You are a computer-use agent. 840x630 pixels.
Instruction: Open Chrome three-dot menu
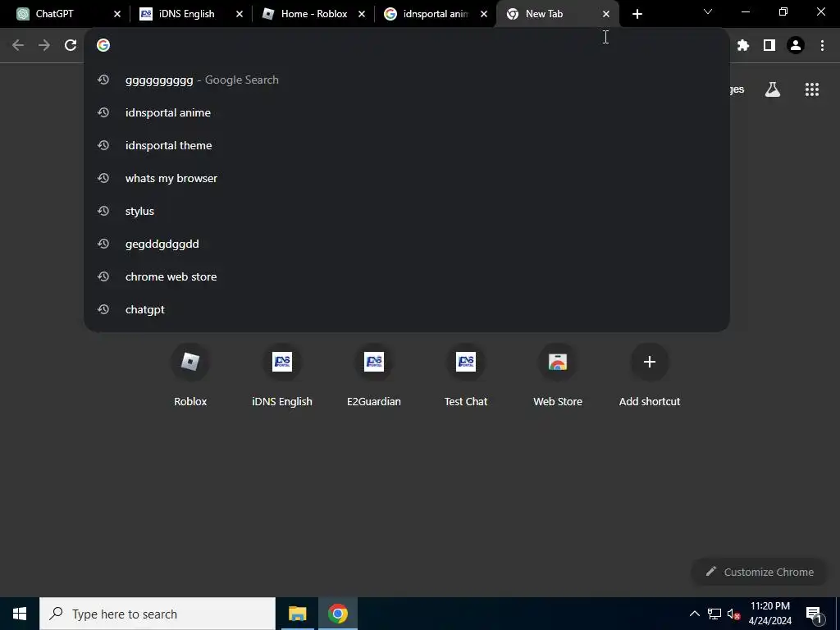(x=822, y=46)
